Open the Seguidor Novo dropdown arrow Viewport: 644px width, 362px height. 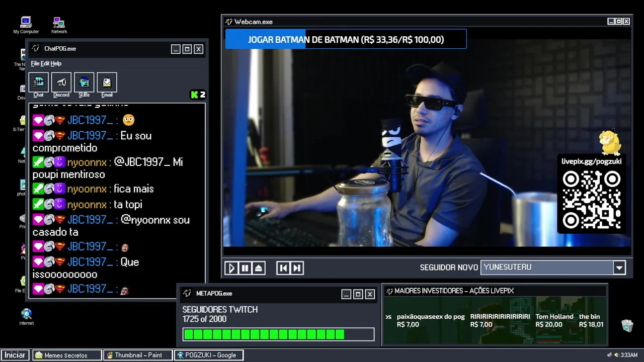click(x=619, y=267)
